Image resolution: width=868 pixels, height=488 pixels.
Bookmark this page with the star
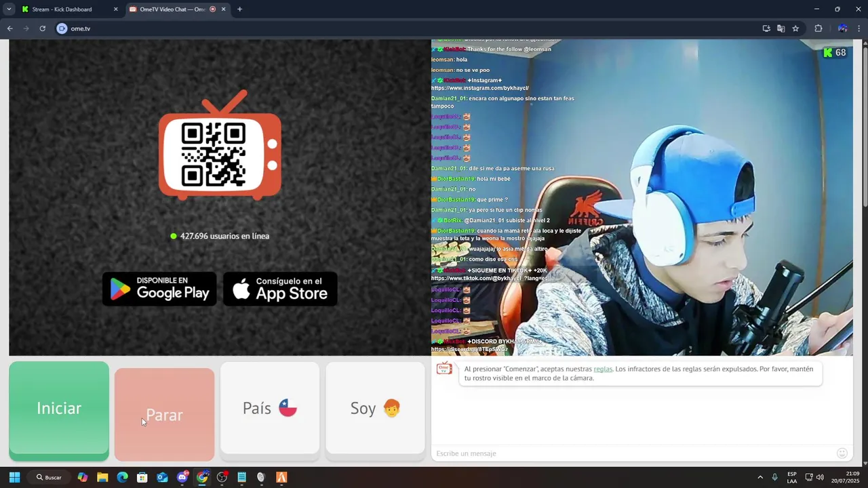[795, 28]
